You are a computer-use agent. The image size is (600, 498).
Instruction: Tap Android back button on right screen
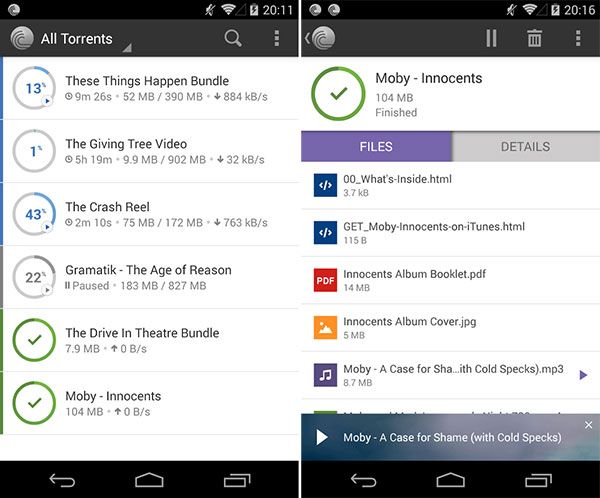pos(364,480)
